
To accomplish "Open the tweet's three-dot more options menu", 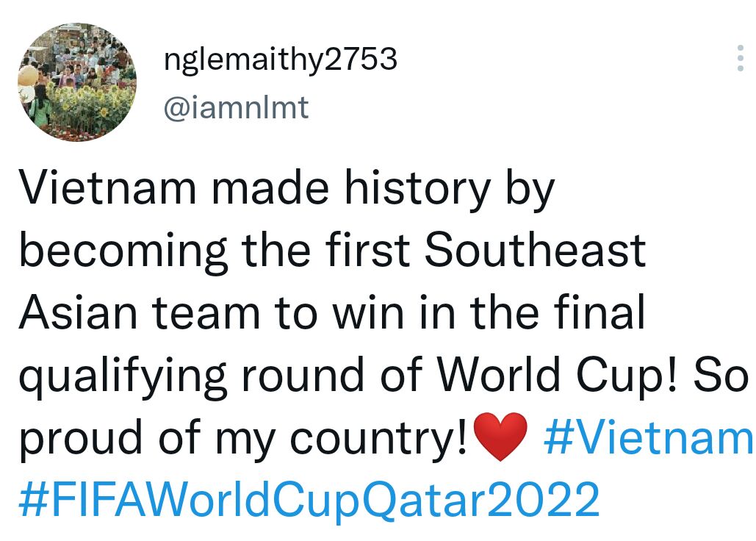I will click(740, 58).
